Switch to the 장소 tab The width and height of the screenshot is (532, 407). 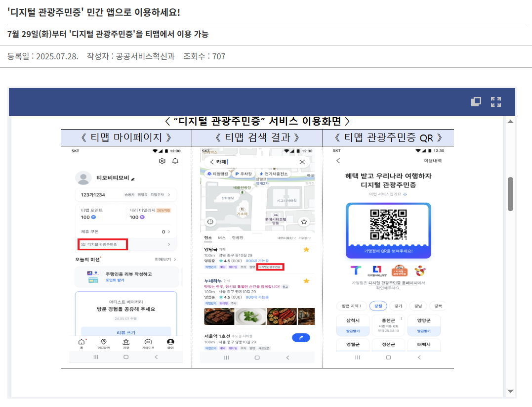[x=208, y=238]
